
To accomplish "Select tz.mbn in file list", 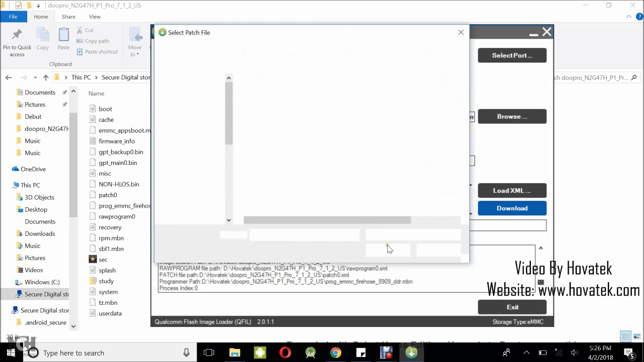I will 108,303.
